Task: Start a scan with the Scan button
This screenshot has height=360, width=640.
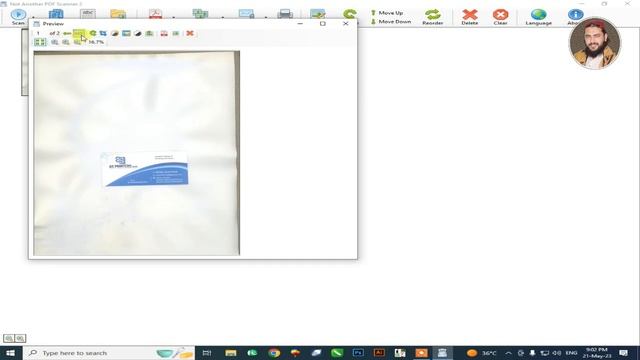Action: pos(18,16)
